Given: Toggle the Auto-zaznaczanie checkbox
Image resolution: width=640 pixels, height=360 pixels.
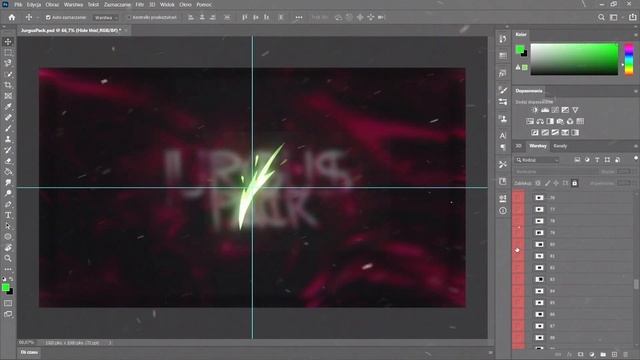Looking at the screenshot, I should point(48,18).
